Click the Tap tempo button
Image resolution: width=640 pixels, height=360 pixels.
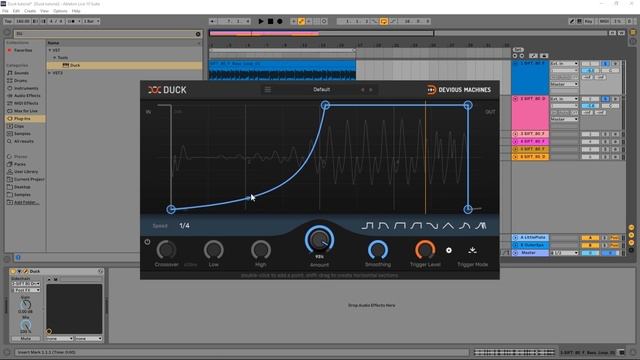tap(8, 21)
